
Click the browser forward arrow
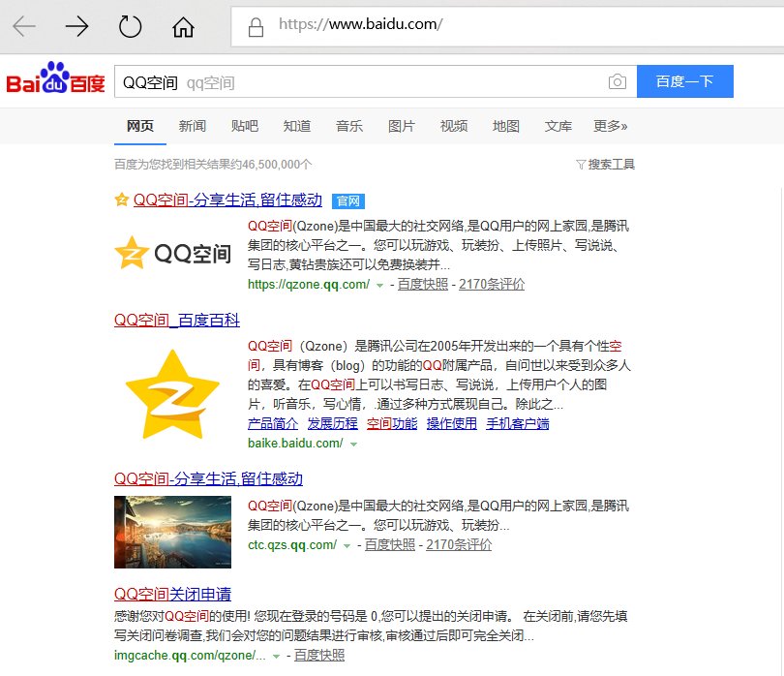point(75,26)
